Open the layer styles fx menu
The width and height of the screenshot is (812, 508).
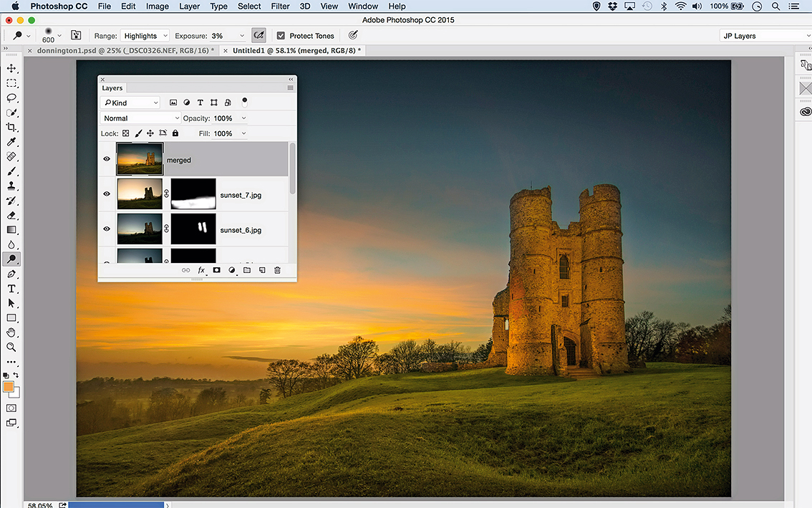(201, 270)
